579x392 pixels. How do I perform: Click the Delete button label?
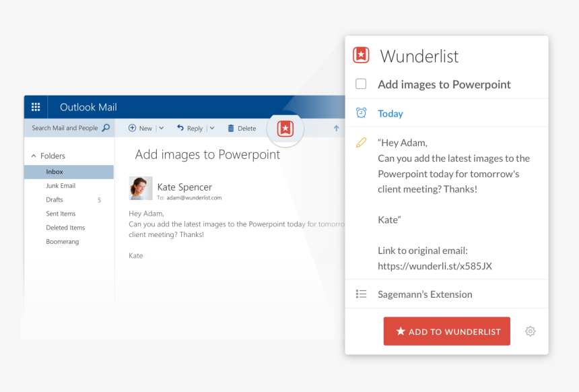pos(246,128)
